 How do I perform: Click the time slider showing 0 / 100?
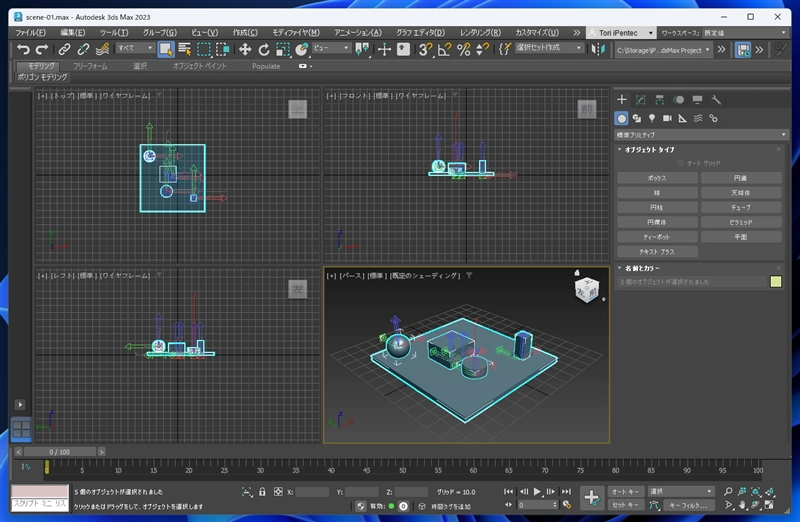pos(60,452)
